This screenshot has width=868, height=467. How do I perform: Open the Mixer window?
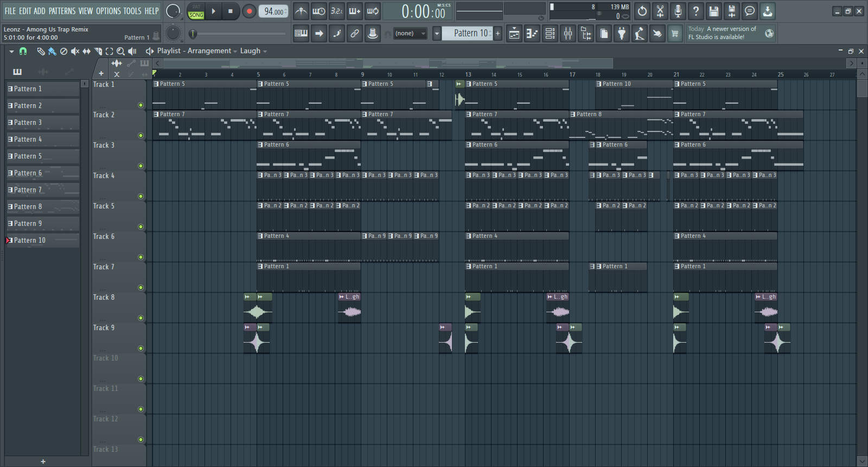click(x=568, y=34)
